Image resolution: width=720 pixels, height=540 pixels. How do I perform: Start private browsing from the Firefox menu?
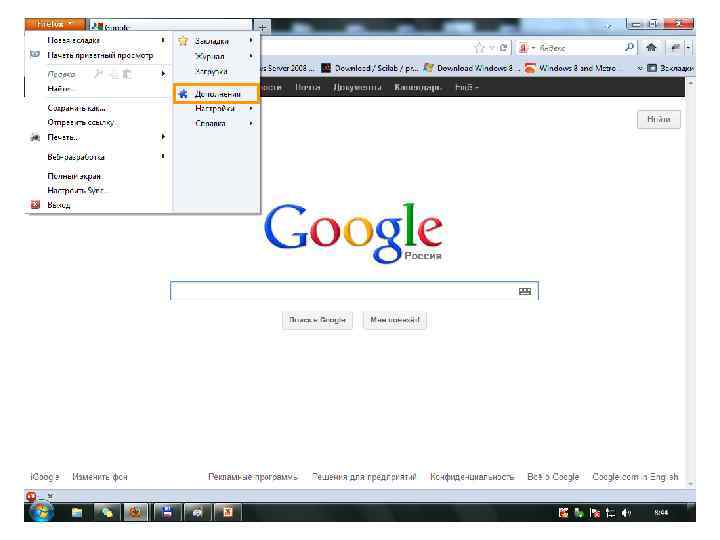pyautogui.click(x=100, y=55)
